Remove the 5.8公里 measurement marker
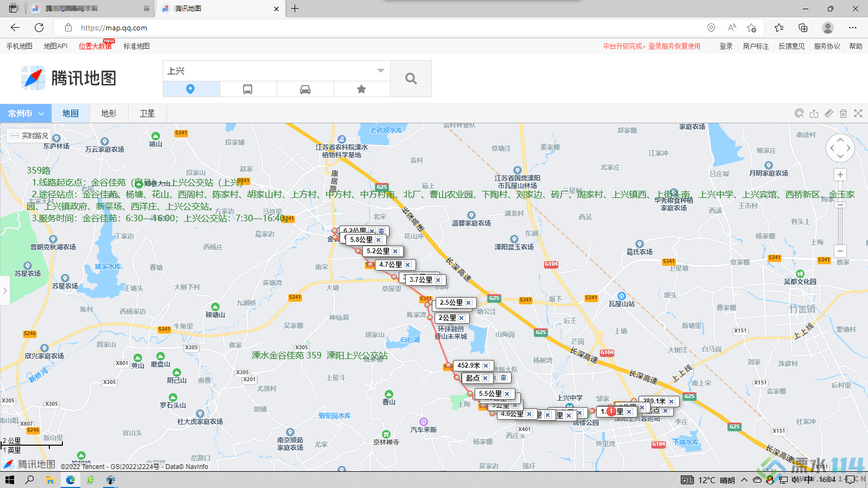The width and height of the screenshot is (868, 488). tap(378, 240)
